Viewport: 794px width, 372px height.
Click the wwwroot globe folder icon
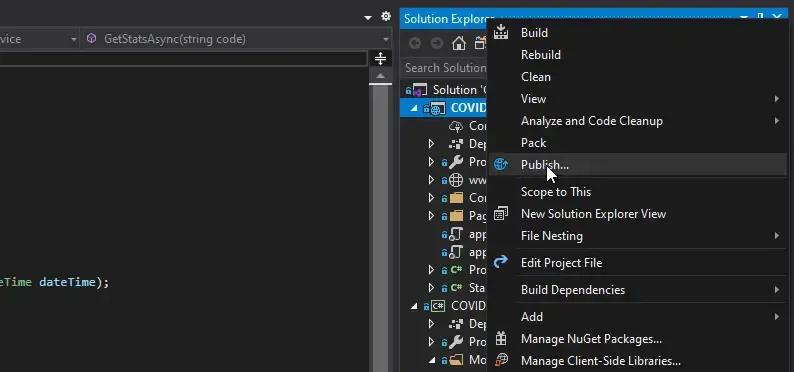tap(456, 180)
